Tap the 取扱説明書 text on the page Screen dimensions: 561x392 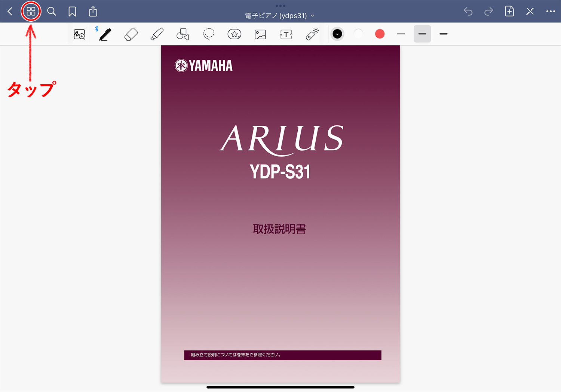[279, 229]
